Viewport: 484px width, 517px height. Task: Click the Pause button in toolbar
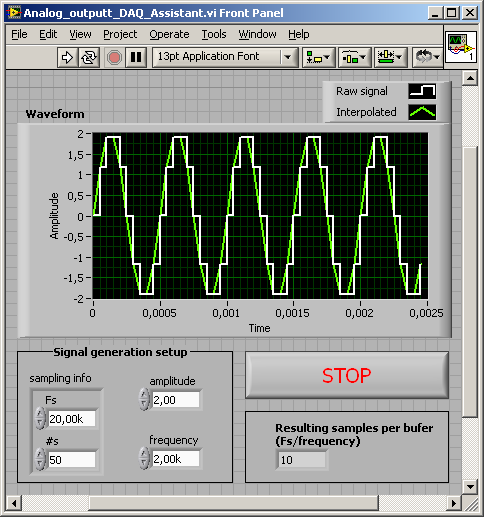[x=136, y=57]
